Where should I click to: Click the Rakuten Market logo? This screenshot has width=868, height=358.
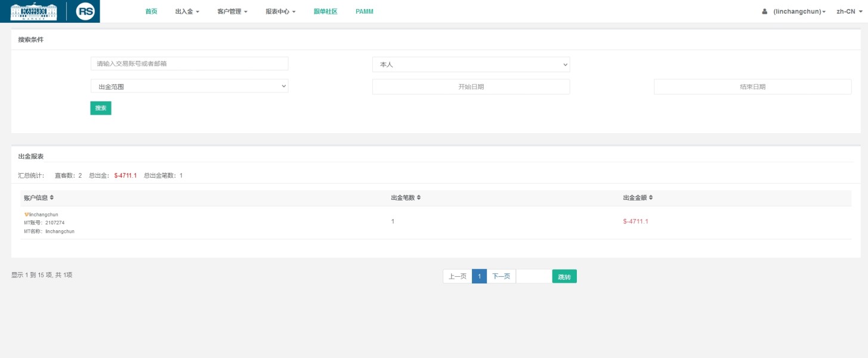(34, 11)
